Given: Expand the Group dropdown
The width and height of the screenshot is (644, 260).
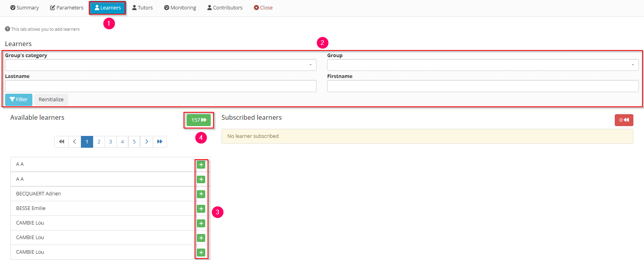Looking at the screenshot, I should 483,65.
